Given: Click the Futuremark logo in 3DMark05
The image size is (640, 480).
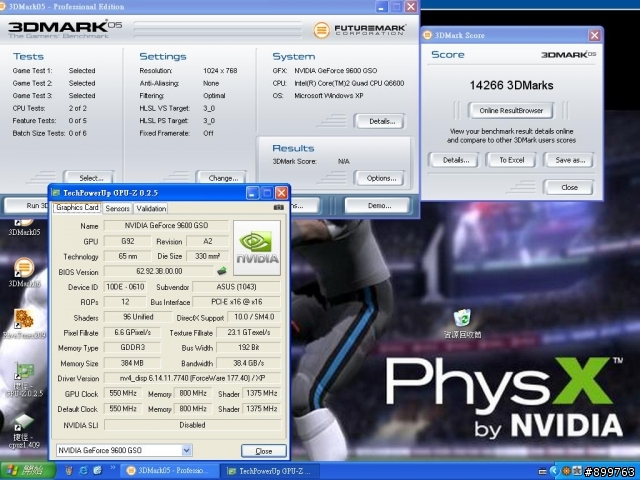Looking at the screenshot, I should point(359,30).
